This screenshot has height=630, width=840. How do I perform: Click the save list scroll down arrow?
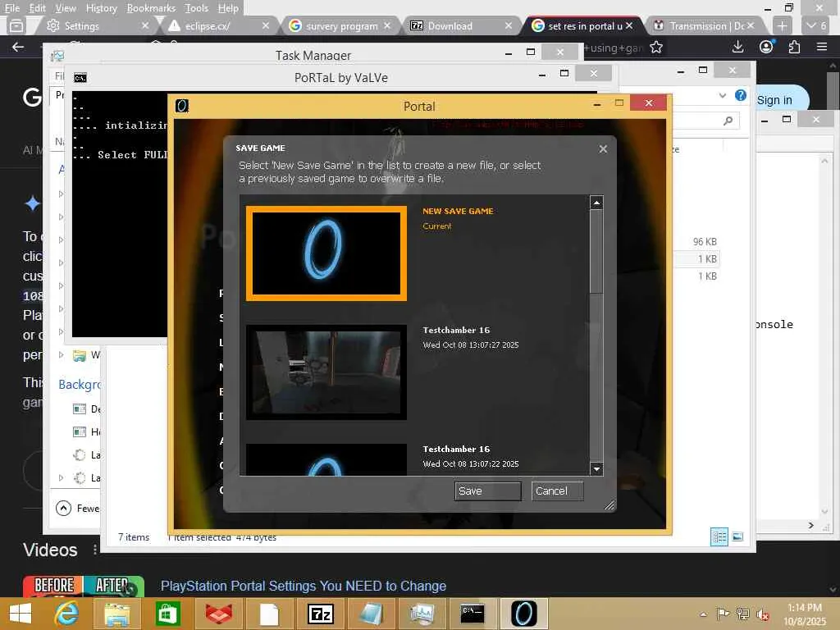[596, 468]
